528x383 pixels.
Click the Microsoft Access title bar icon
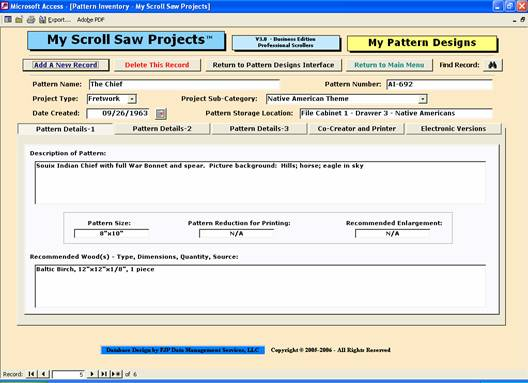(5, 6)
